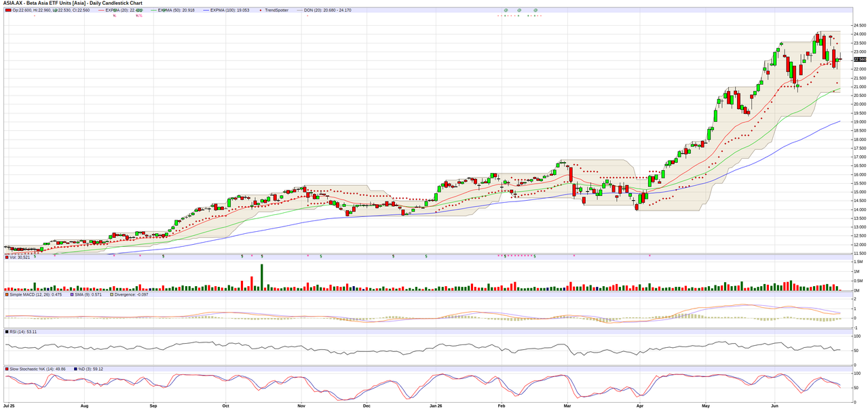Image resolution: width=868 pixels, height=417 pixels.
Task: Click the Vol legend square icon
Action: [8, 258]
